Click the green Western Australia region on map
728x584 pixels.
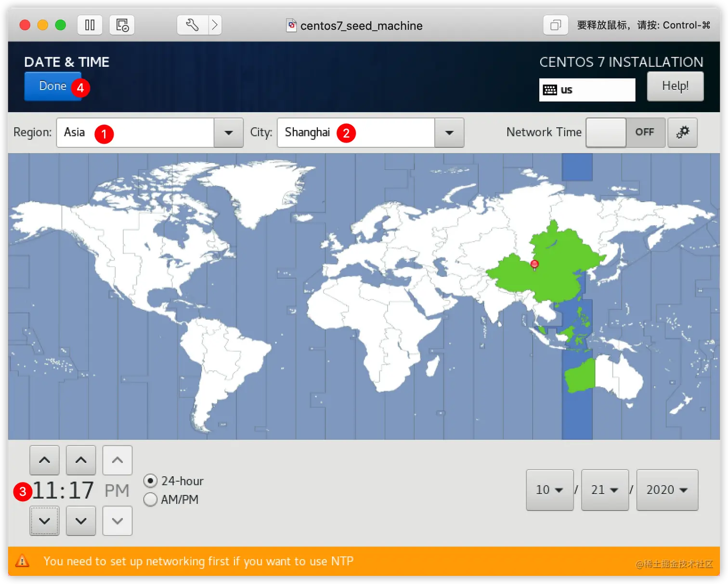[x=582, y=376]
